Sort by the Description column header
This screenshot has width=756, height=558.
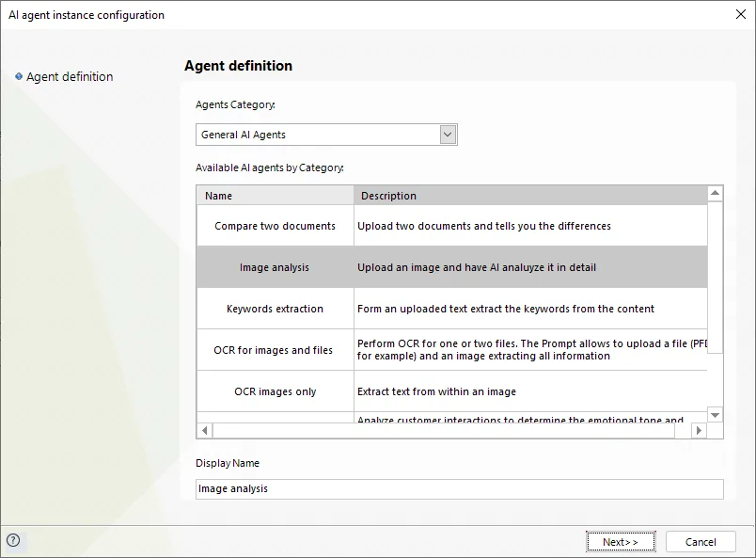530,196
